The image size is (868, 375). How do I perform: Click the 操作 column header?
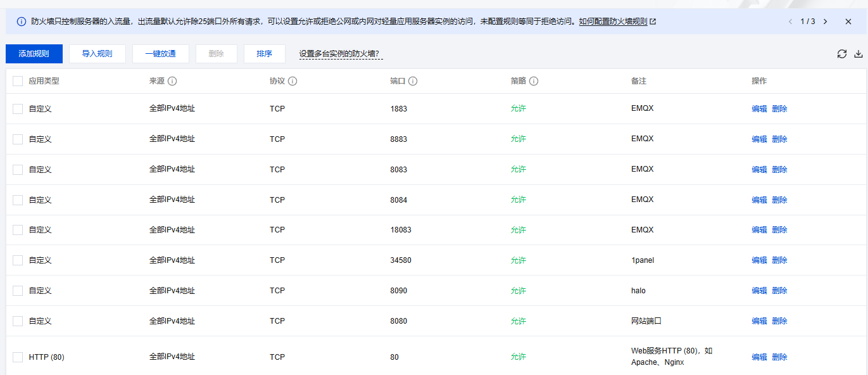(x=759, y=81)
